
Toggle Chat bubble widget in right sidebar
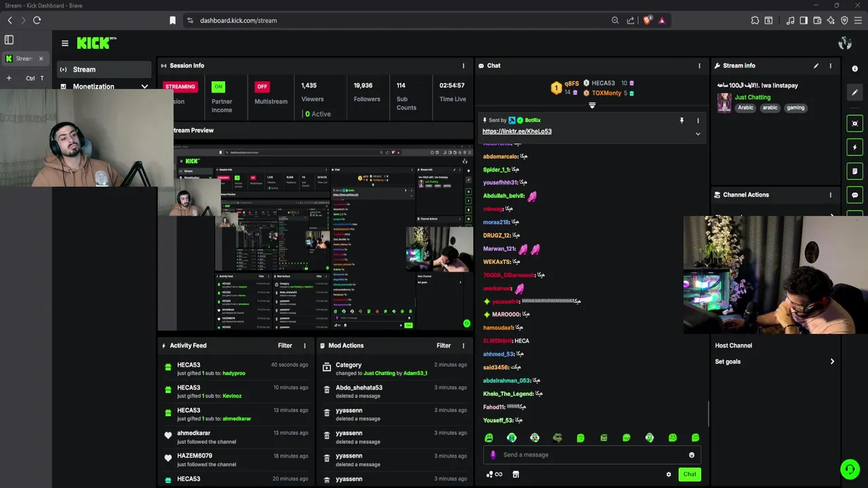pos(854,195)
